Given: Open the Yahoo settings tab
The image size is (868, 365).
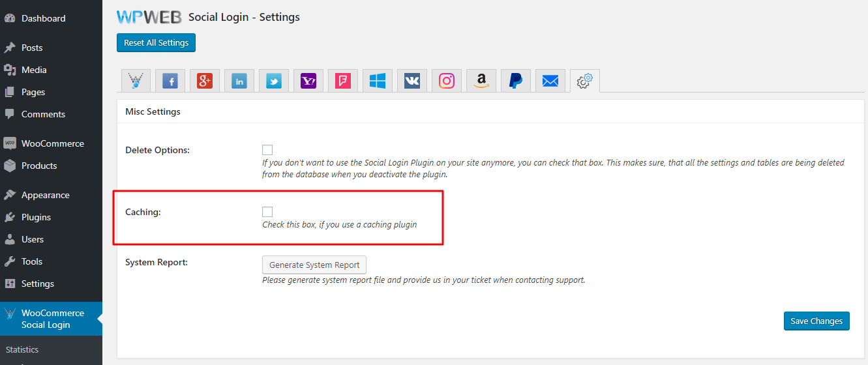Looking at the screenshot, I should pyautogui.click(x=308, y=81).
